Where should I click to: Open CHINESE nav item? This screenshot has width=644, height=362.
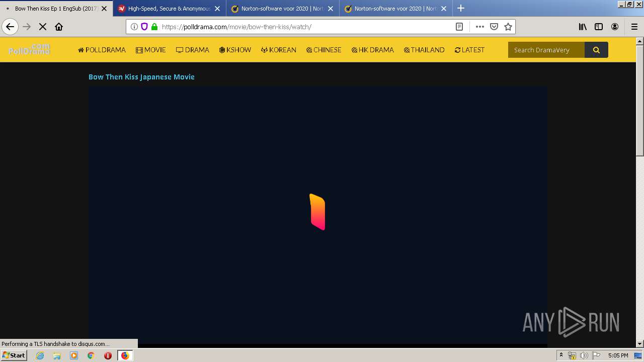pyautogui.click(x=324, y=50)
